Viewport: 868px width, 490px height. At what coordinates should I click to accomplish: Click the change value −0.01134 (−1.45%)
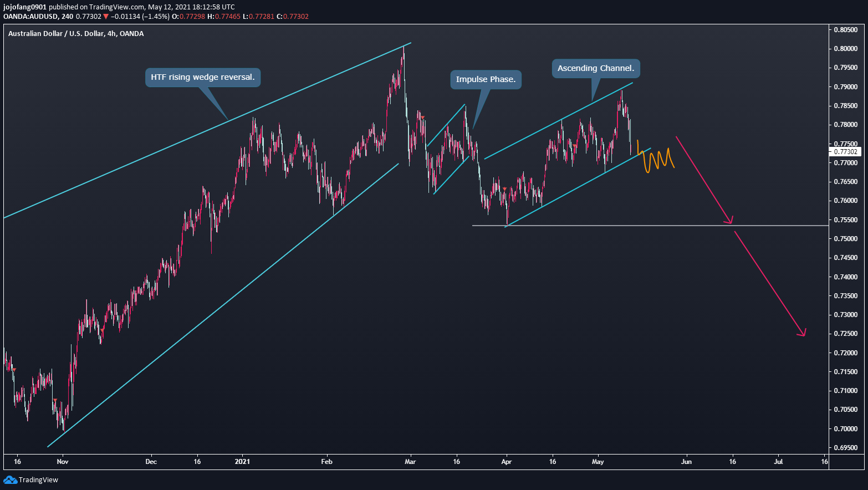click(140, 17)
